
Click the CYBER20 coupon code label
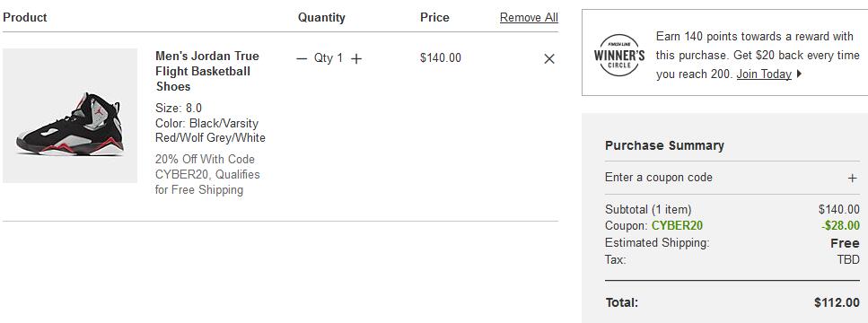click(x=677, y=226)
